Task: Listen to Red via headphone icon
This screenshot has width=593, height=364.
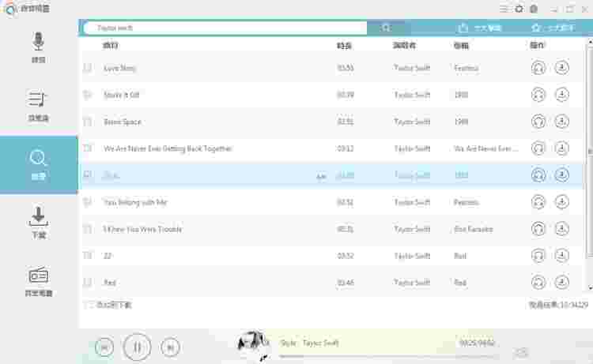Action: 538,283
